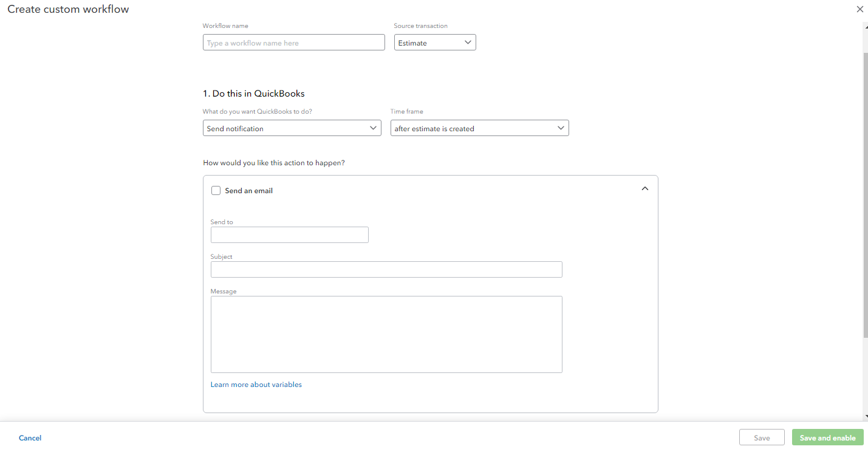
Task: Open the Source transaction Estimate dropdown
Action: pos(435,43)
